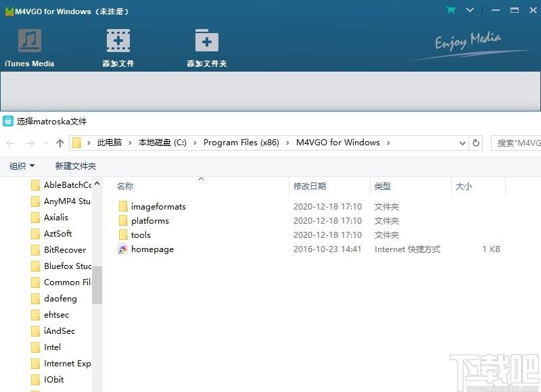The height and width of the screenshot is (392, 541).
Task: Click the imageformats folder icon
Action: click(123, 206)
